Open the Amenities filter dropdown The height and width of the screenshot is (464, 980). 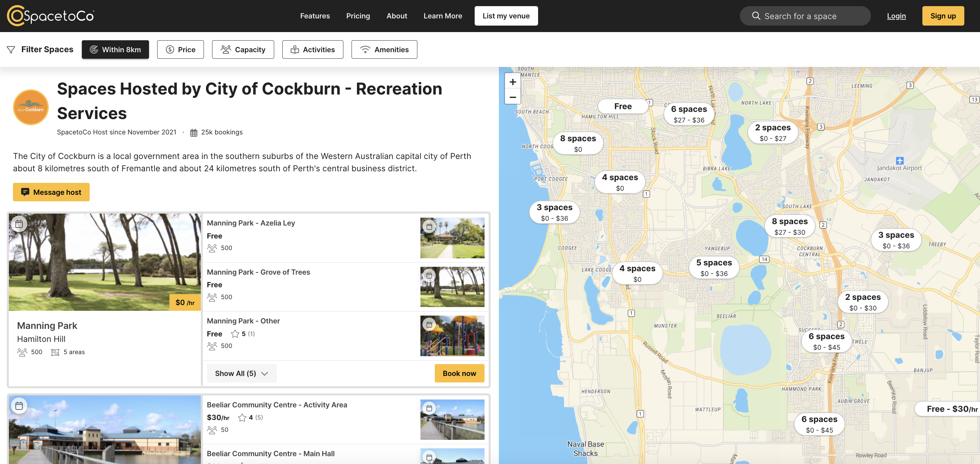384,49
